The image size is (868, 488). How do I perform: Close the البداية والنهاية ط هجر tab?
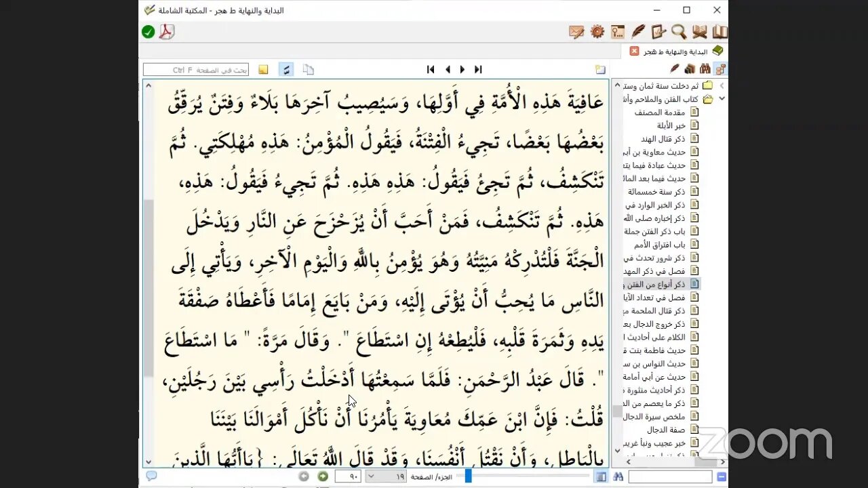634,51
